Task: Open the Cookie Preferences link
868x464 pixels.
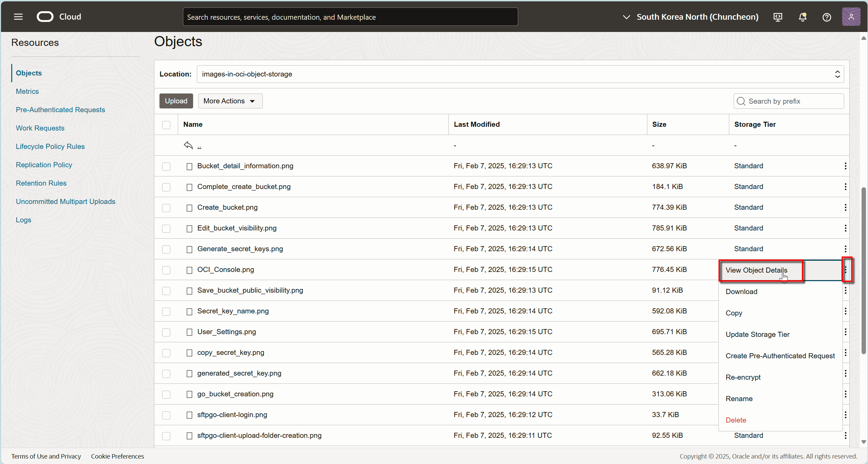Action: coord(117,456)
